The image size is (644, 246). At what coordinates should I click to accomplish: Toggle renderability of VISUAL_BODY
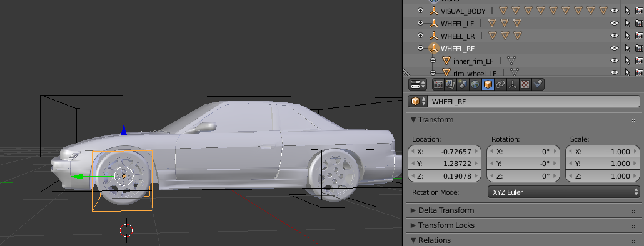pyautogui.click(x=639, y=11)
